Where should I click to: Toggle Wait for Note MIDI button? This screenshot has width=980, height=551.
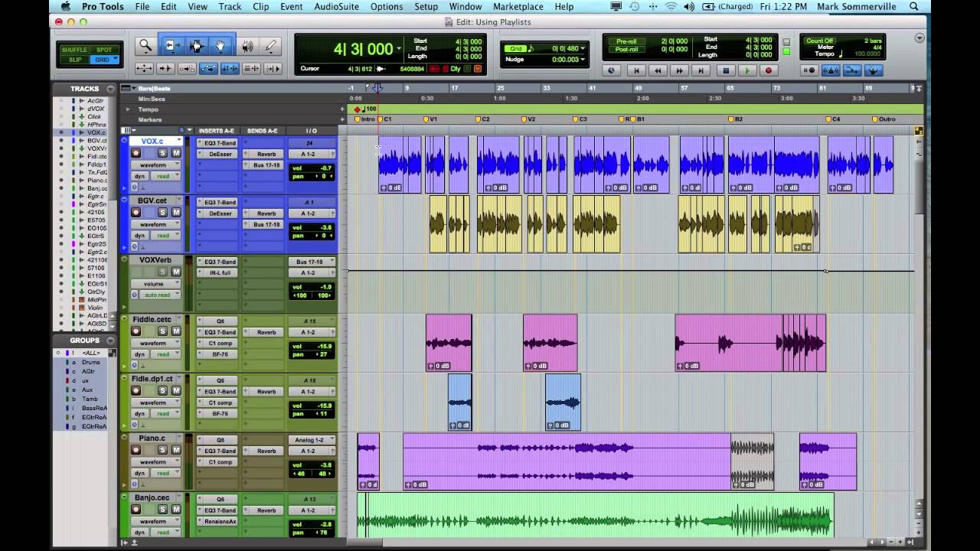click(x=809, y=70)
